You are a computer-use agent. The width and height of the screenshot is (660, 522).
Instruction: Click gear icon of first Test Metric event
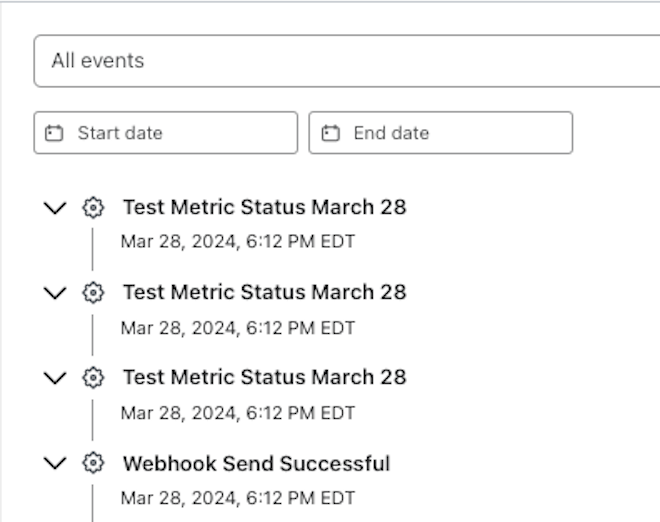(93, 207)
